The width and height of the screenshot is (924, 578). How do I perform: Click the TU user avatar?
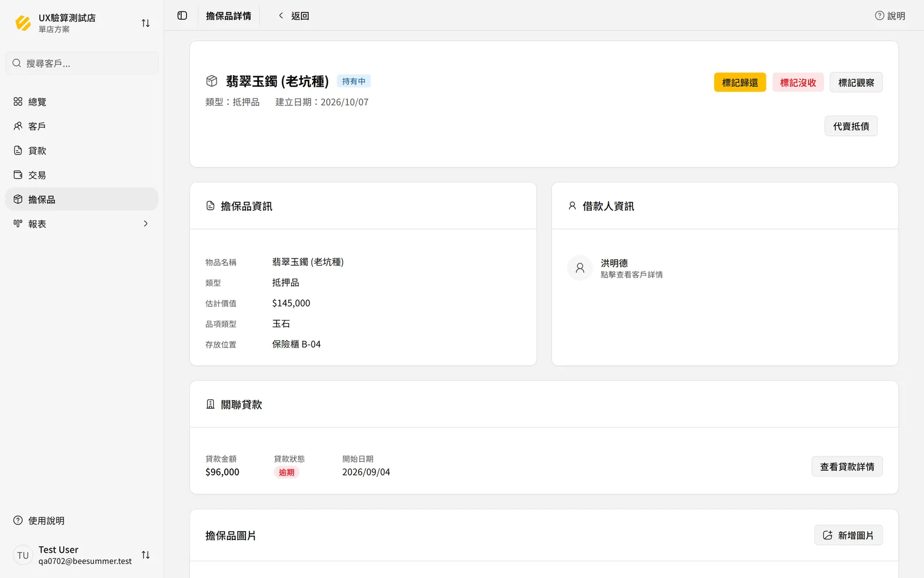(23, 555)
